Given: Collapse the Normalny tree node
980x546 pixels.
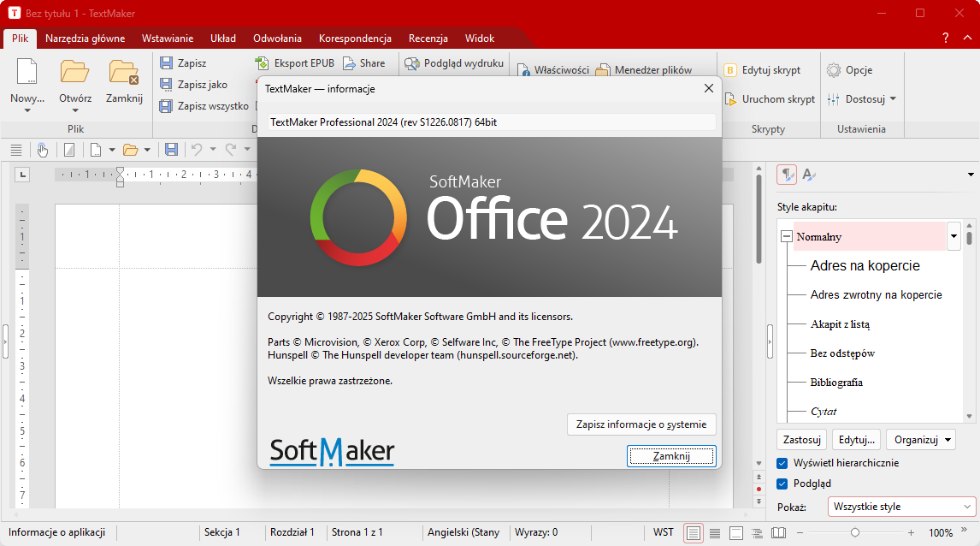Looking at the screenshot, I should point(786,237).
